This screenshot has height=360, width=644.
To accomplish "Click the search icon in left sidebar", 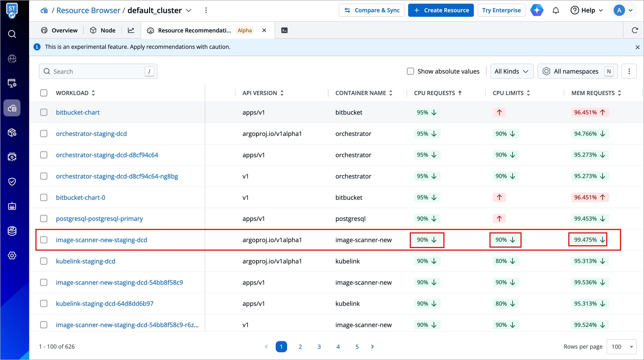I will (12, 34).
